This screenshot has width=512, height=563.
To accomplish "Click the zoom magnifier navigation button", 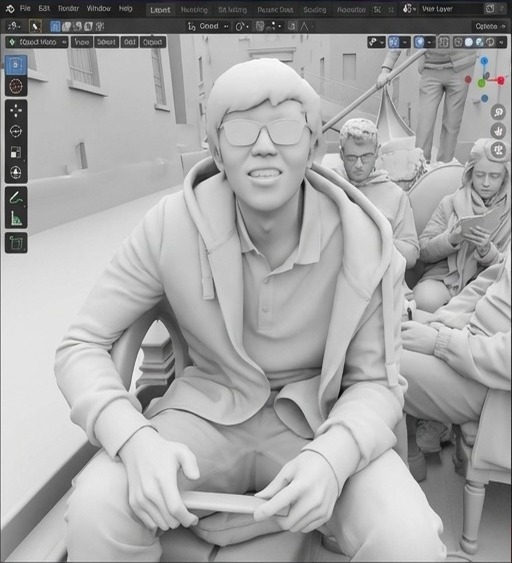I will (498, 112).
